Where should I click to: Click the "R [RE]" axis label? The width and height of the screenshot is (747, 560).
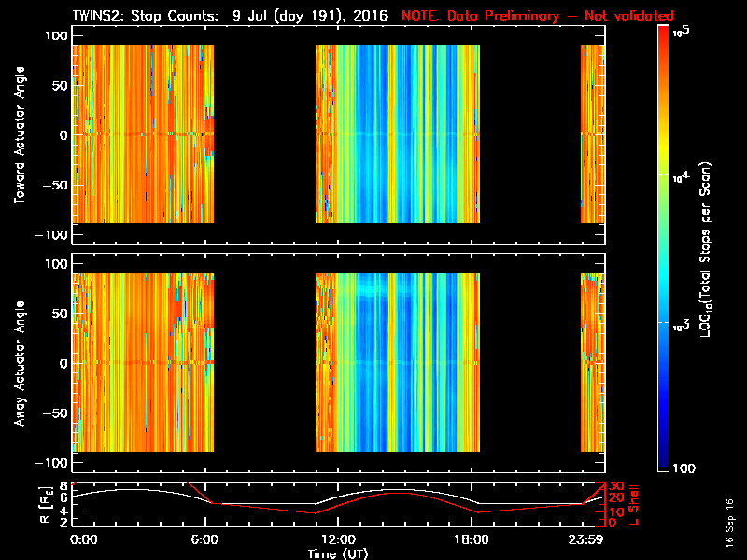(x=45, y=505)
